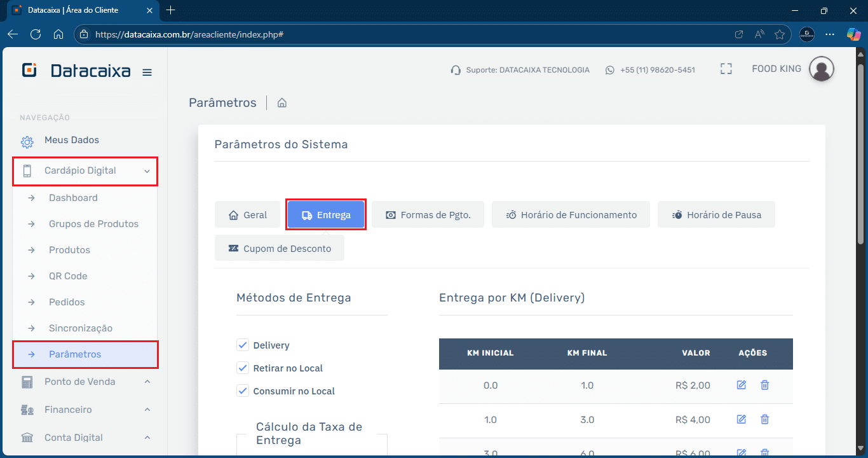This screenshot has width=868, height=458.
Task: Open the FOOD KING user avatar
Action: (x=821, y=69)
